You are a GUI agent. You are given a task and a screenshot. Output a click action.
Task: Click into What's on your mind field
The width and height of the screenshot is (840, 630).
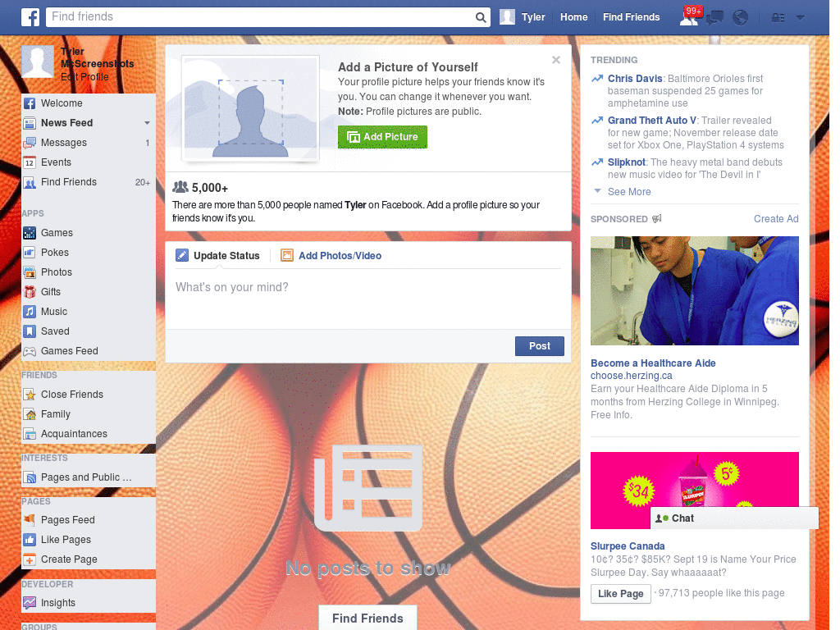(x=368, y=297)
